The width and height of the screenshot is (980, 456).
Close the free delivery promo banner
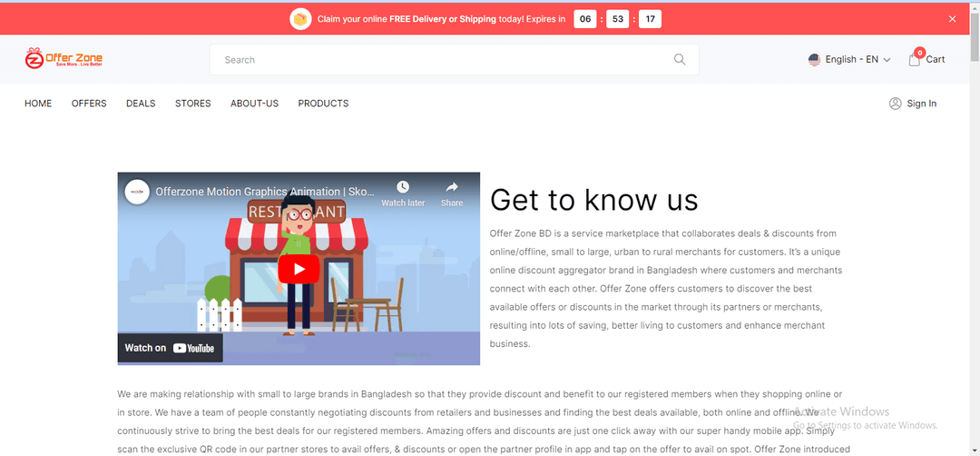pyautogui.click(x=952, y=19)
